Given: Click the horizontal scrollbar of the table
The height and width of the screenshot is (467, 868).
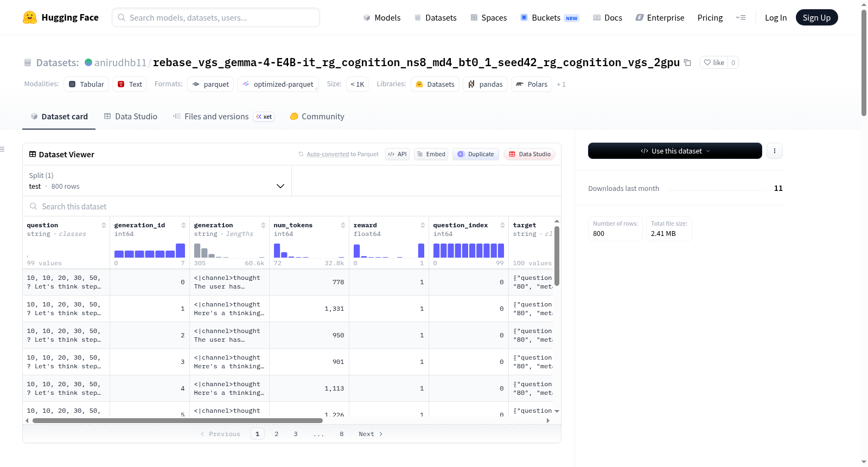Looking at the screenshot, I should 177,420.
